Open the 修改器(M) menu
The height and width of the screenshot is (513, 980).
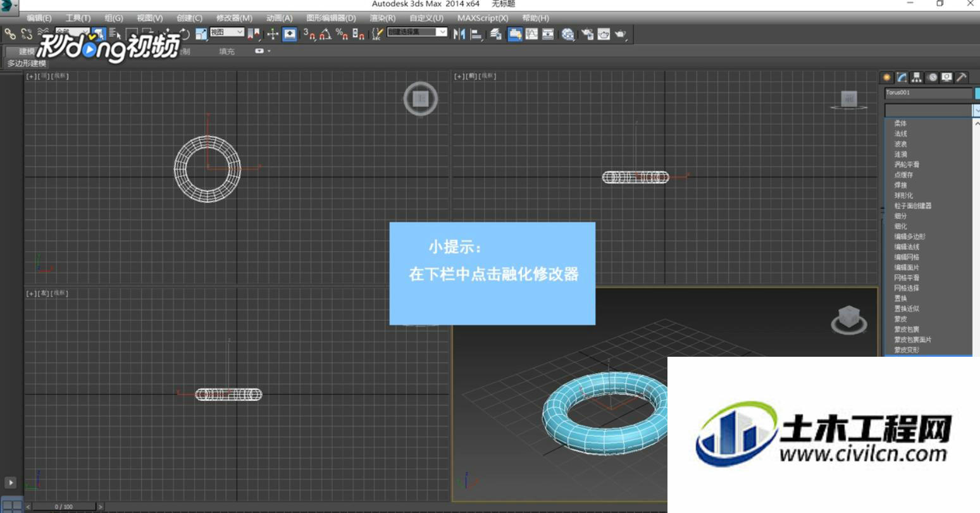[234, 18]
